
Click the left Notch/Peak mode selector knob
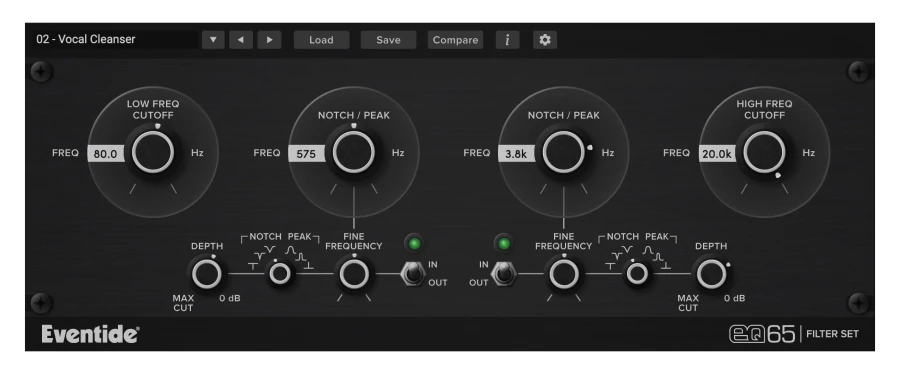280,274
